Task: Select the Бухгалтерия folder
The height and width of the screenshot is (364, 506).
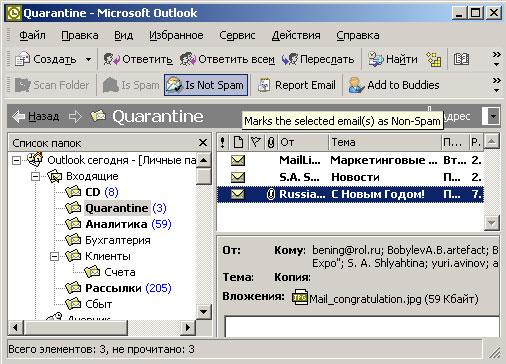Action: tap(118, 240)
